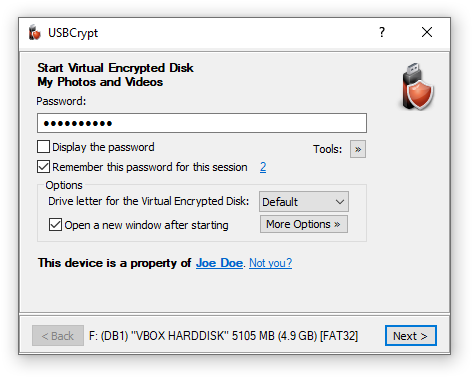
Task: Click the question mark help button
Action: tap(382, 32)
